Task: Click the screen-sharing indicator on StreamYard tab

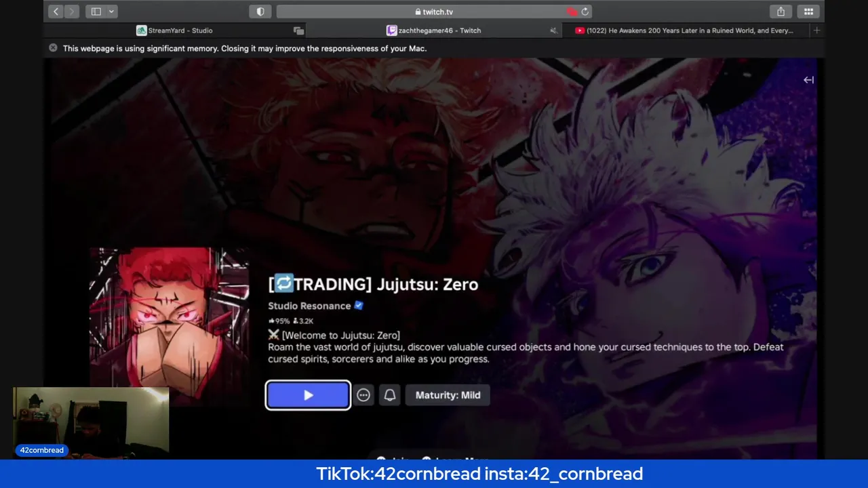Action: pyautogui.click(x=298, y=30)
